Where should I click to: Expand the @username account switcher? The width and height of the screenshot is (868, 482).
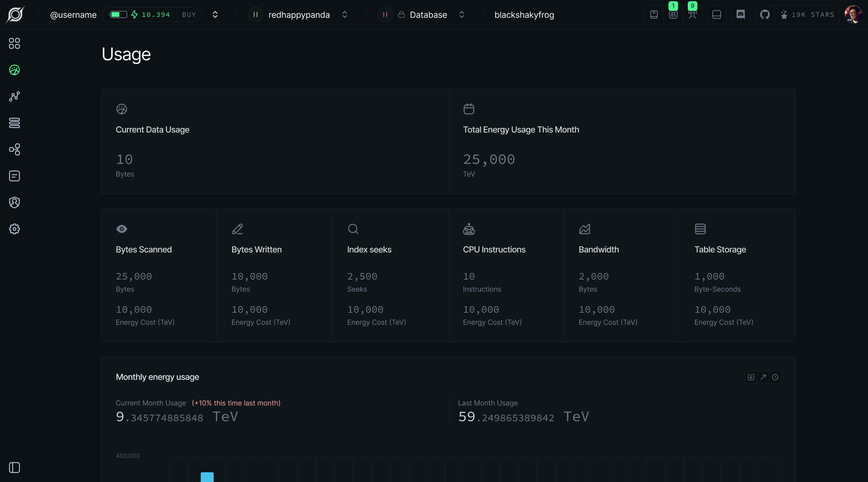(x=215, y=14)
